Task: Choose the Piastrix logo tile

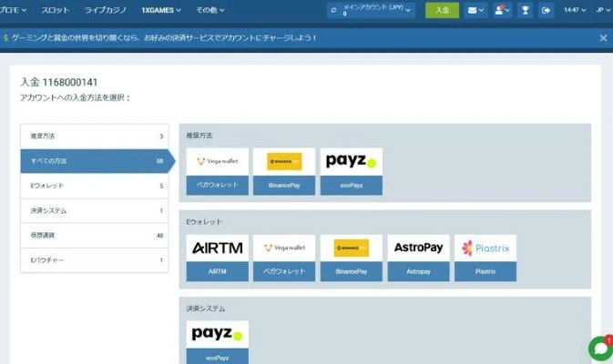Action: 485,248
